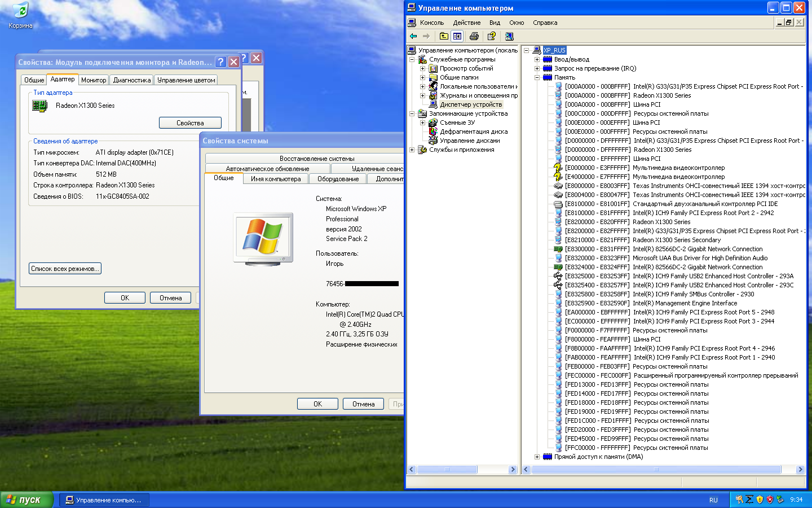Switch to the Оборудование tab
Image resolution: width=812 pixels, height=508 pixels.
(338, 179)
